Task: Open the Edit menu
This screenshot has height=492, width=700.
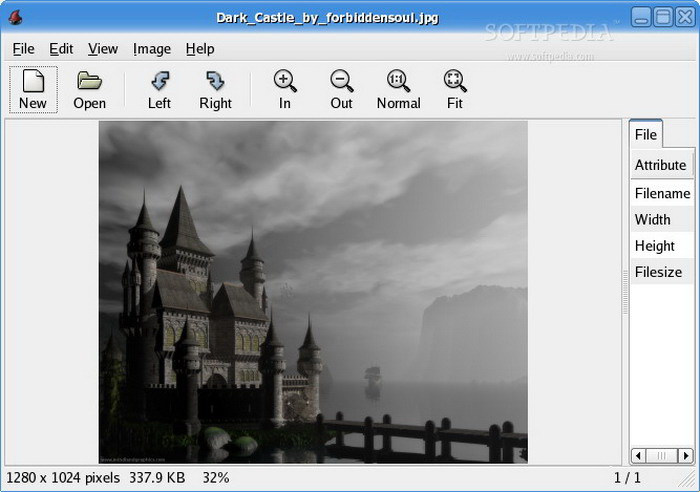Action: coord(61,49)
